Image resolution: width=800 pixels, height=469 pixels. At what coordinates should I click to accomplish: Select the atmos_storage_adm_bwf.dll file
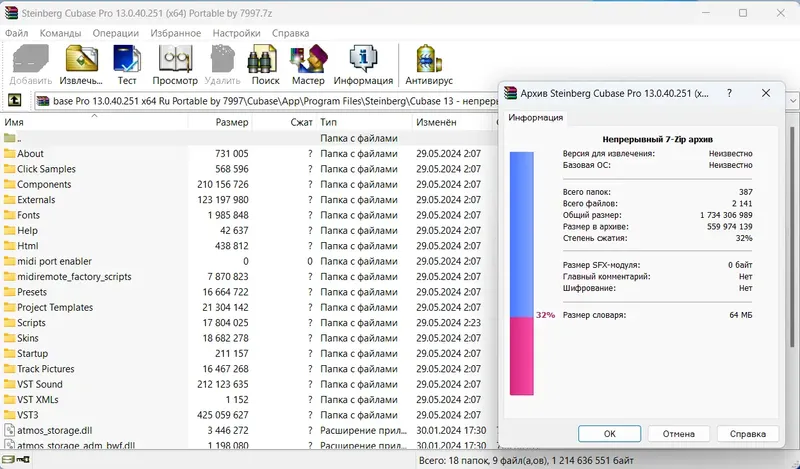point(69,445)
